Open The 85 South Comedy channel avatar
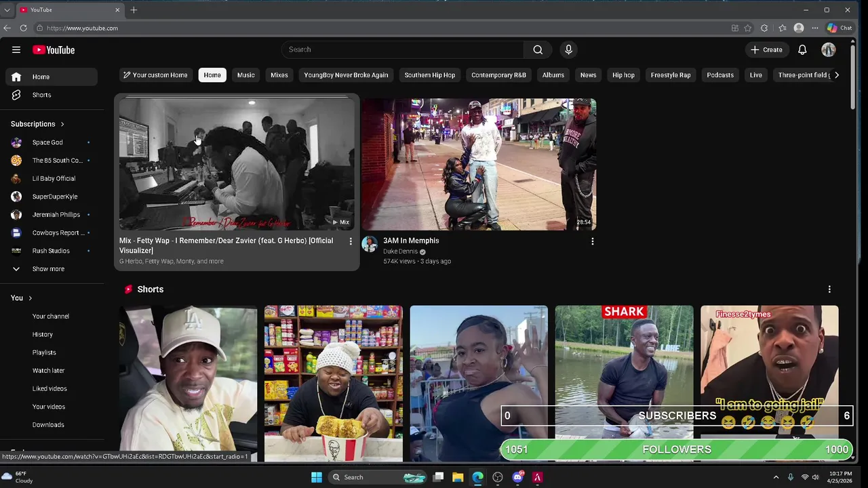The image size is (868, 488). [x=16, y=160]
